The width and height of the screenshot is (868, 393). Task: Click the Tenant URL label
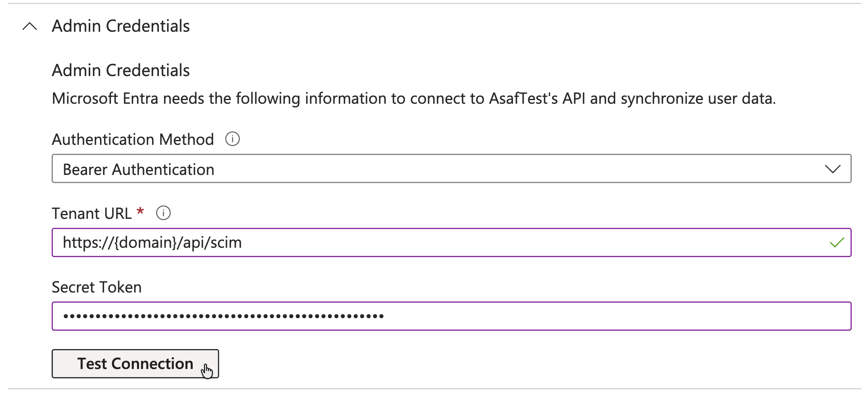click(91, 213)
